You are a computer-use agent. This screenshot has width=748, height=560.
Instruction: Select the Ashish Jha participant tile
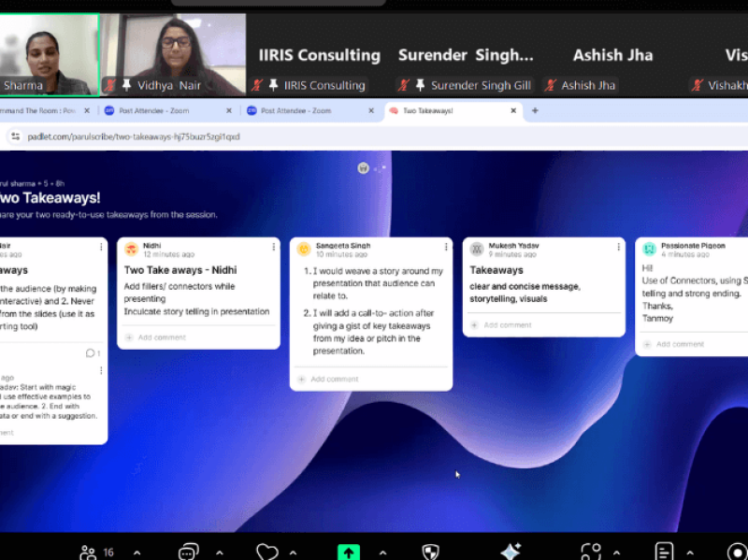tap(612, 55)
